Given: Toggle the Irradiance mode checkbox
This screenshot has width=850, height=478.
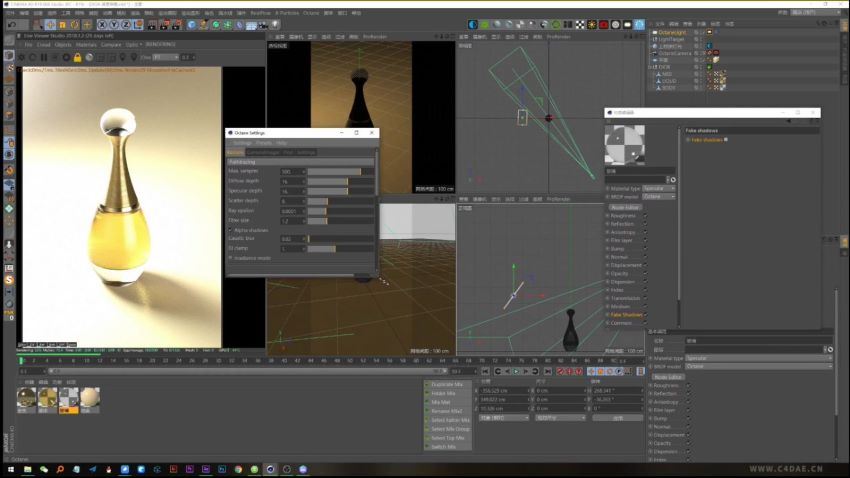Looking at the screenshot, I should click(x=231, y=258).
